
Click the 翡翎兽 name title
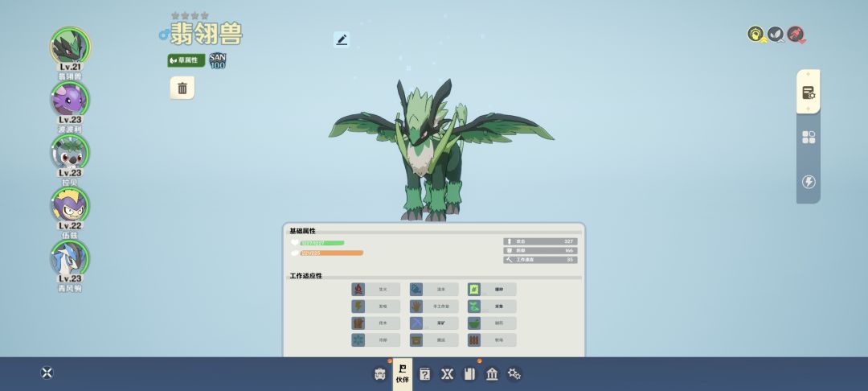pyautogui.click(x=206, y=35)
